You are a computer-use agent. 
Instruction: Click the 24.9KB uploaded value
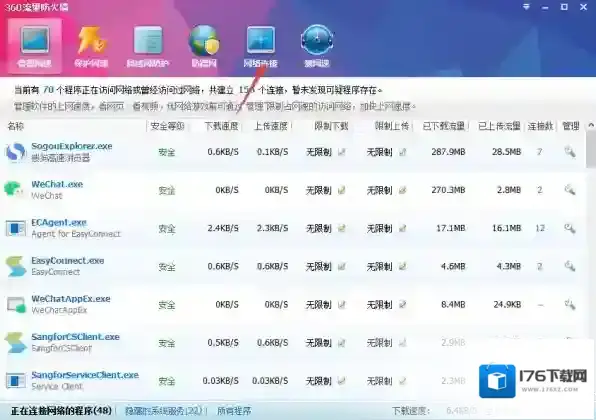pyautogui.click(x=507, y=304)
